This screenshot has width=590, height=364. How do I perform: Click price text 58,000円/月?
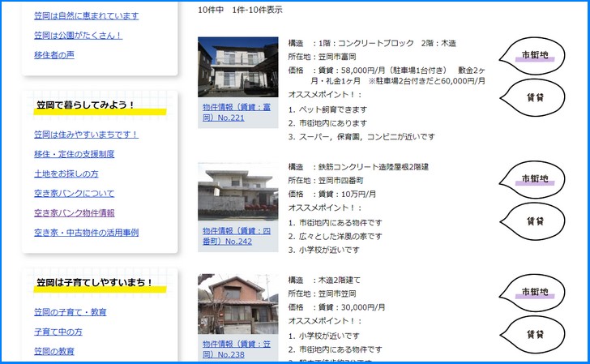[363, 71]
